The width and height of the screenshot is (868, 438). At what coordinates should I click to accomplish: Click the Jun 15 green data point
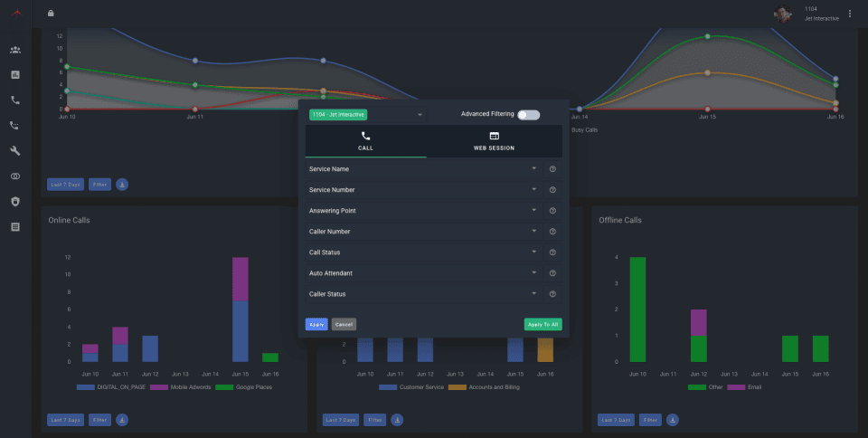707,36
